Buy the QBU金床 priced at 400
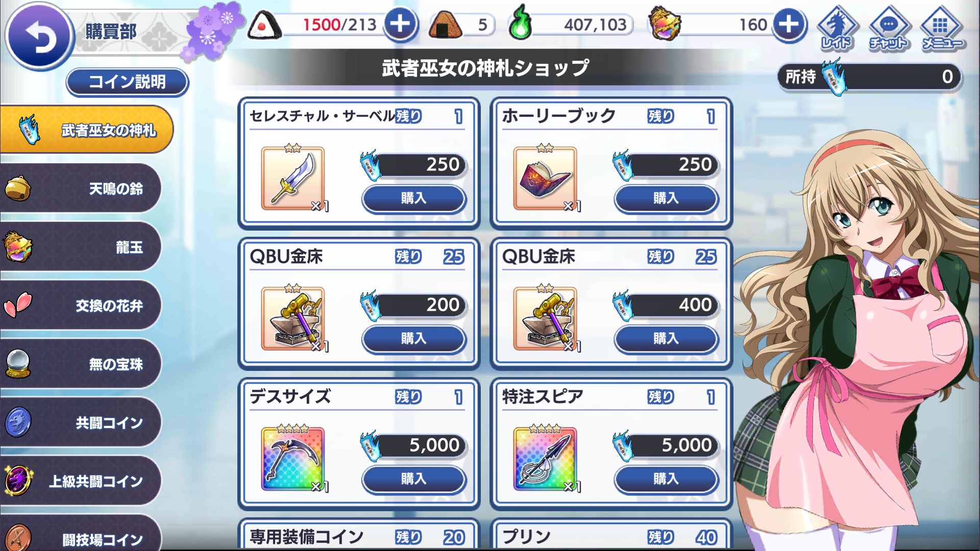980x551 pixels. [x=666, y=339]
